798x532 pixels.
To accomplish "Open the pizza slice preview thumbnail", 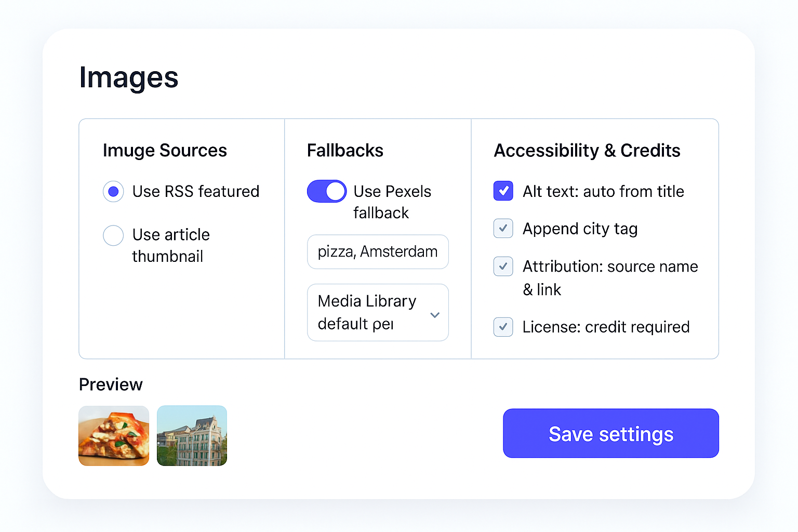I will [114, 436].
